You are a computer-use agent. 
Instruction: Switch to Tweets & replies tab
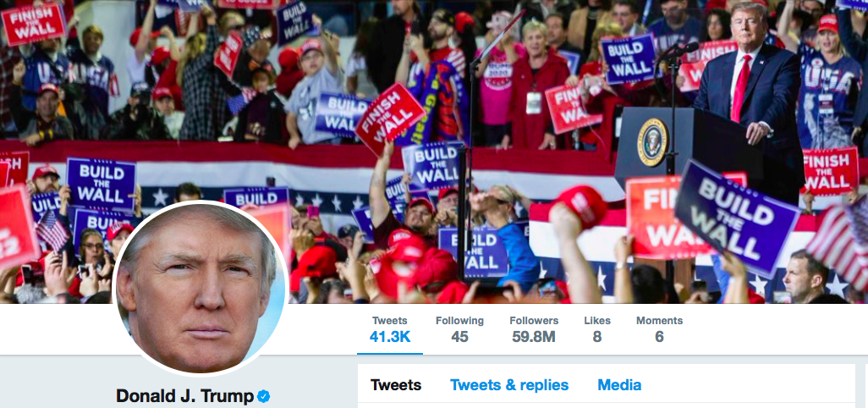tap(509, 385)
